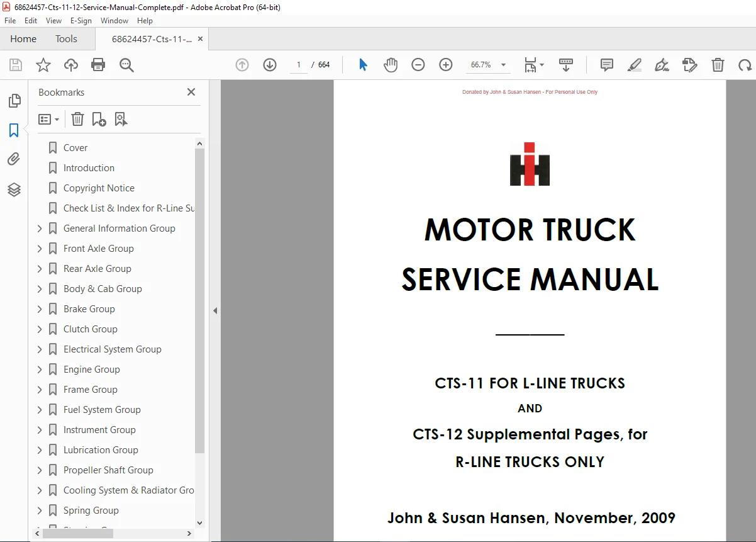Click bookmarks vertical scrollbar thumb
The width and height of the screenshot is (756, 542).
coord(200,301)
